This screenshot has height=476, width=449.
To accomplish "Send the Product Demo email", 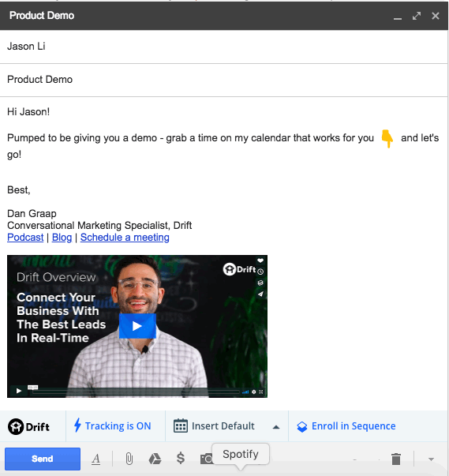I will coord(43,459).
